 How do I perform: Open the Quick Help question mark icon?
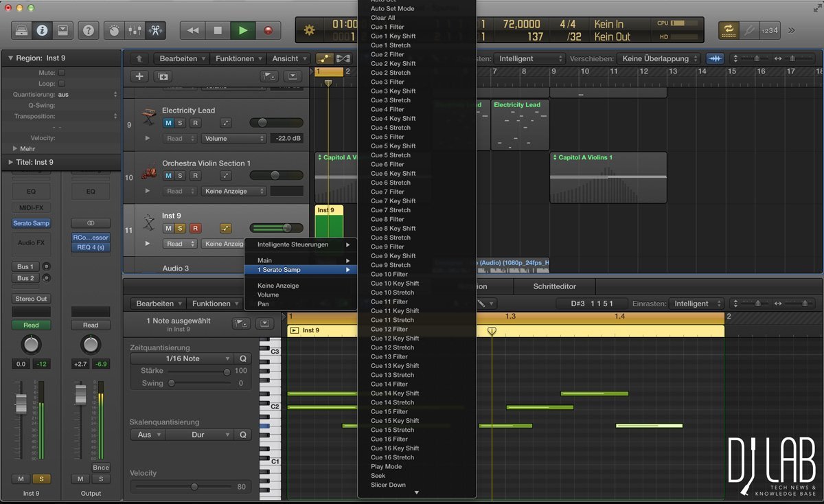88,30
